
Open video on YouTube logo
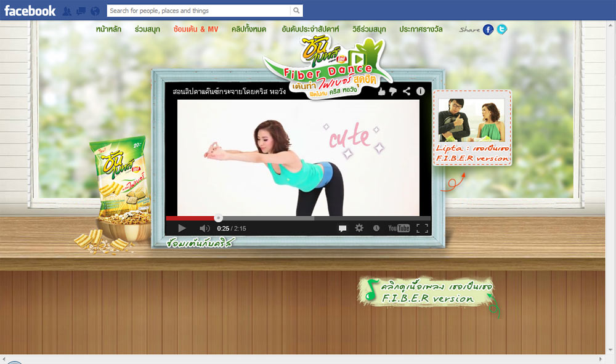click(399, 228)
